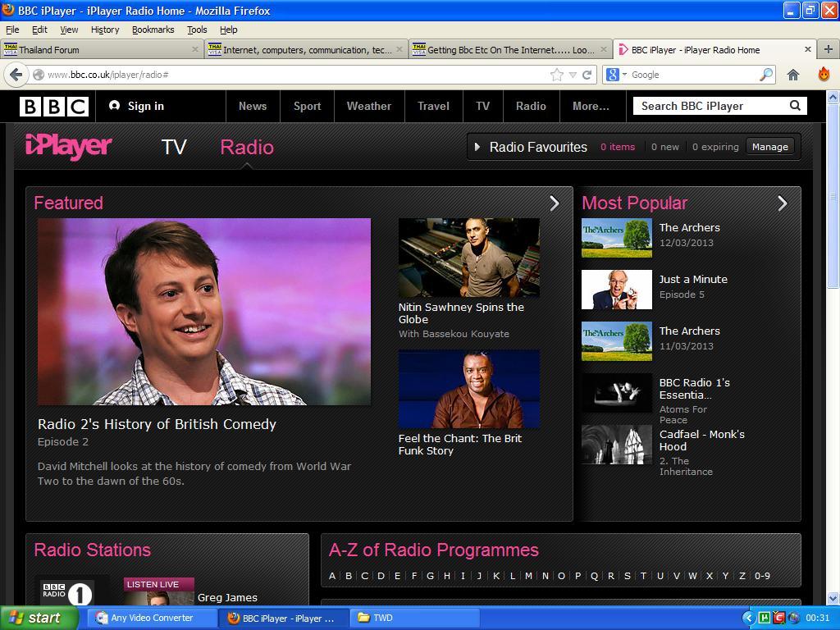Open Feel the Chant thumbnail
The width and height of the screenshot is (840, 630).
tap(468, 389)
